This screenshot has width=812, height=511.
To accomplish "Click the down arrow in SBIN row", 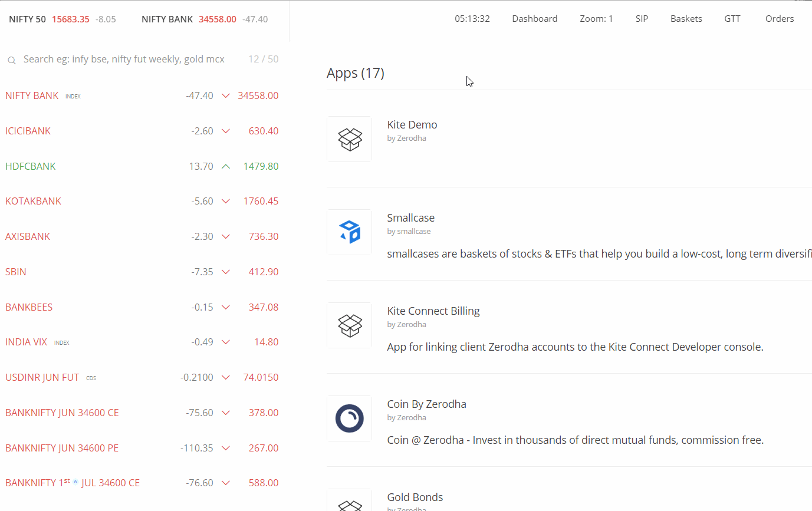I will tap(225, 272).
